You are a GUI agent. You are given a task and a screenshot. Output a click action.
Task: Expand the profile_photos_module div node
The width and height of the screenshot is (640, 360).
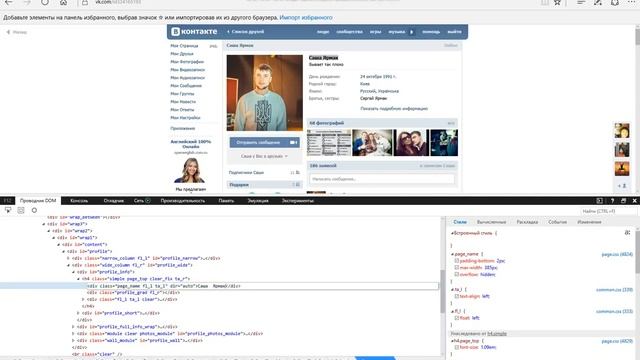click(73, 333)
